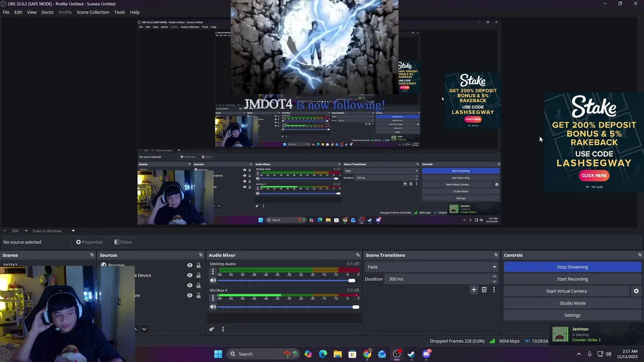Viewport: 644px width, 362px height.
Task: Click Stop Streaming button
Action: click(x=573, y=267)
